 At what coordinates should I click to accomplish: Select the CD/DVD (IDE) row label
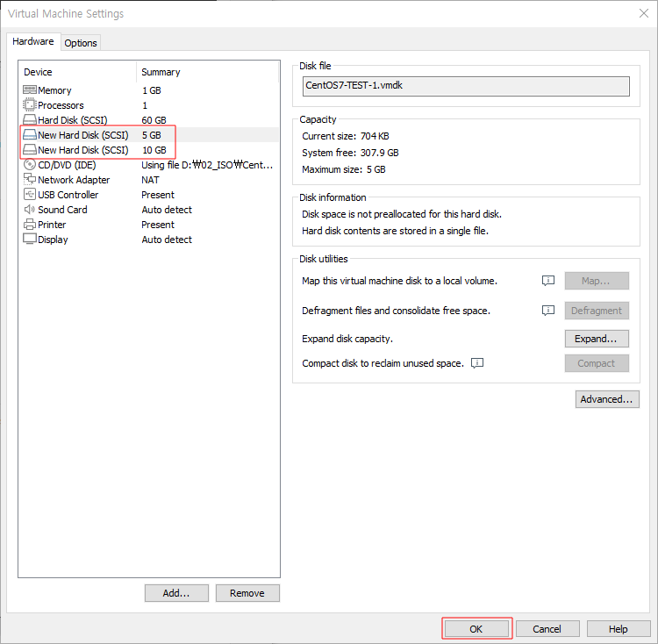[x=67, y=165]
